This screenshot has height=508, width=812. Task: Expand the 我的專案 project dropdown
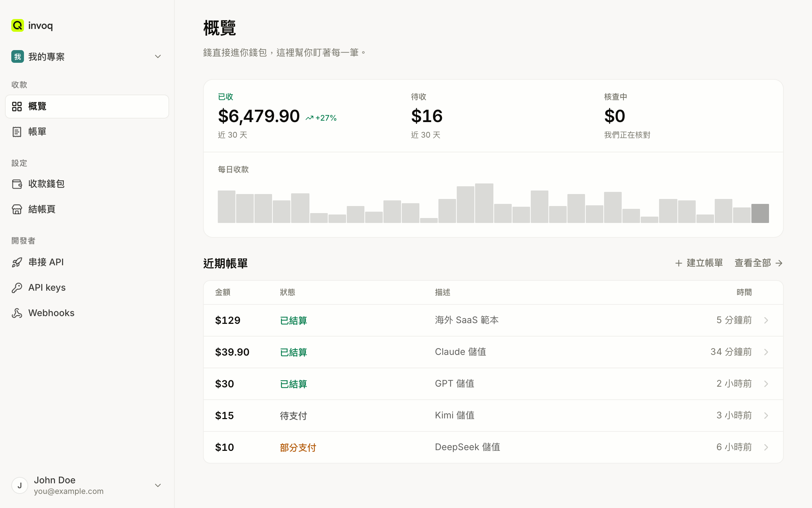tap(158, 56)
